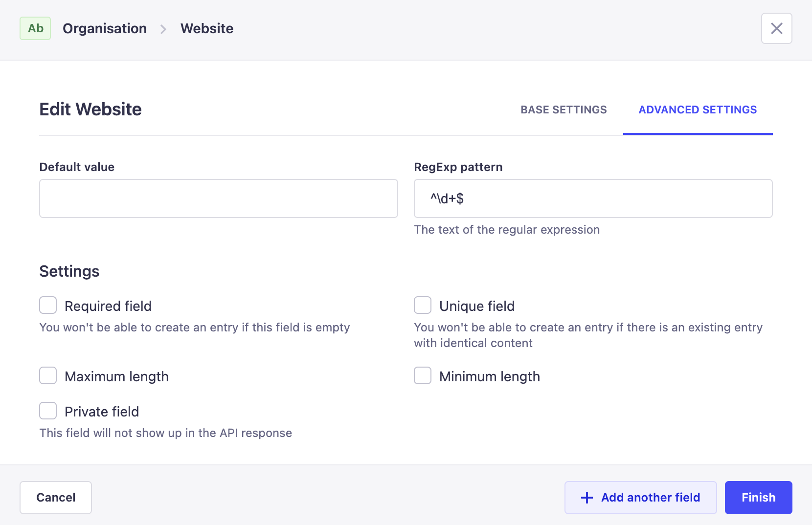Click the Edit Website heading
The width and height of the screenshot is (812, 525).
[90, 109]
